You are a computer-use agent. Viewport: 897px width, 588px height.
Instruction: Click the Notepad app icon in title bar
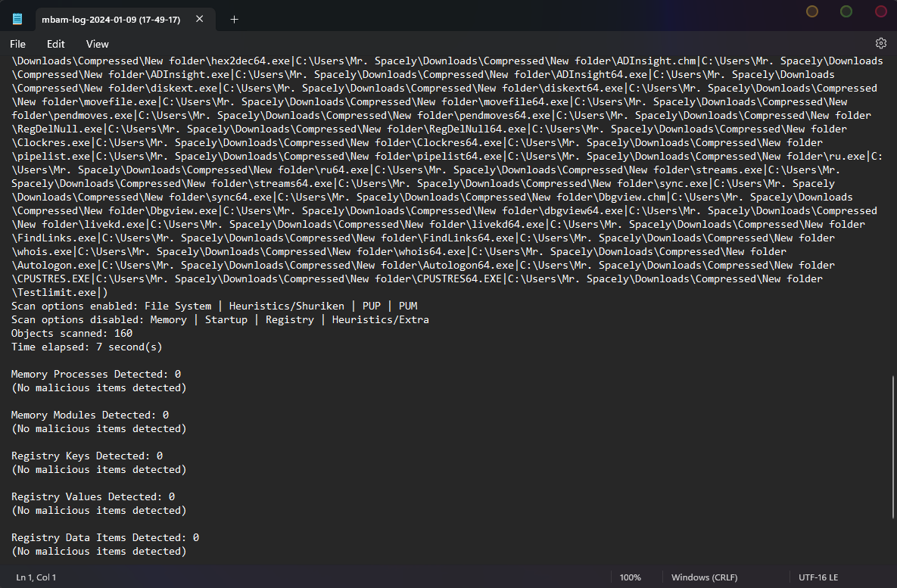click(17, 19)
